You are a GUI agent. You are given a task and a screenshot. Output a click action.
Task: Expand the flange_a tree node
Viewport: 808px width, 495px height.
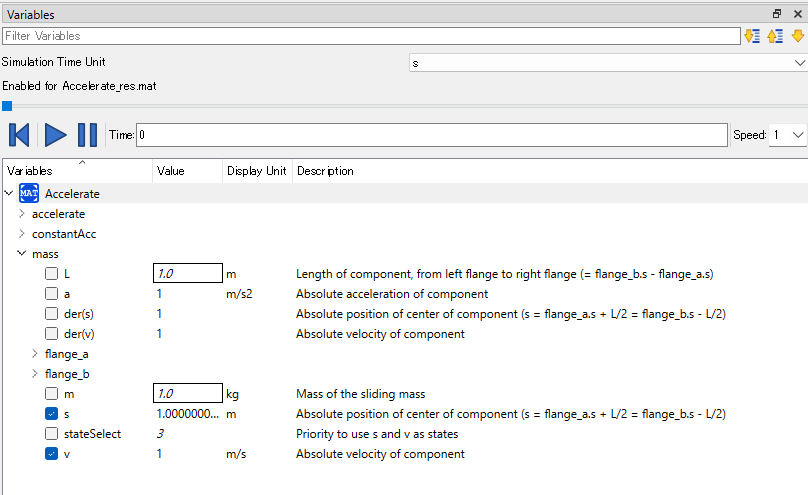[35, 353]
